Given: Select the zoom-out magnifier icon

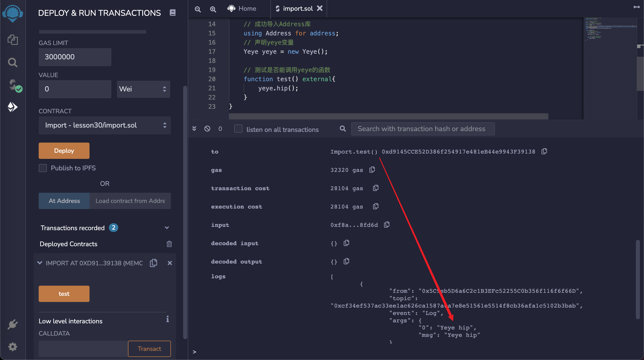Looking at the screenshot, I should (x=197, y=8).
